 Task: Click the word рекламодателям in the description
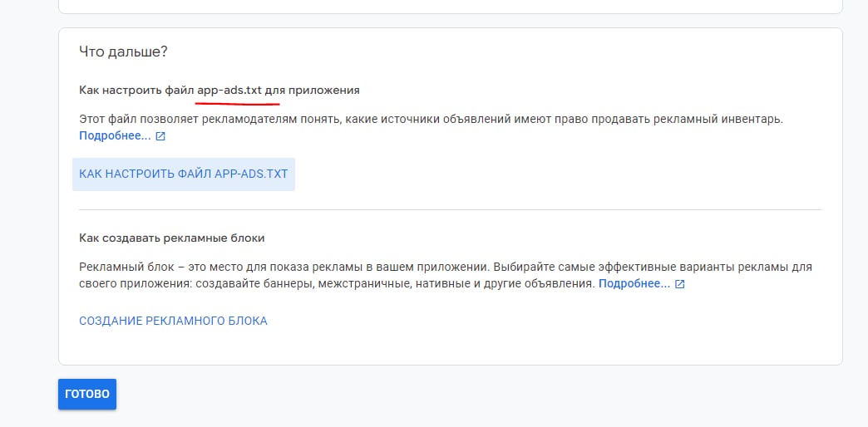click(261, 120)
